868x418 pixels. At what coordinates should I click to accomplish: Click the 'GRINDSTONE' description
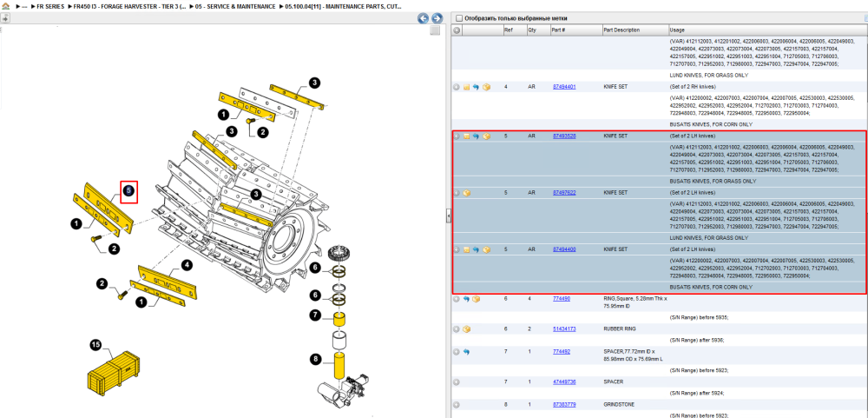point(618,405)
